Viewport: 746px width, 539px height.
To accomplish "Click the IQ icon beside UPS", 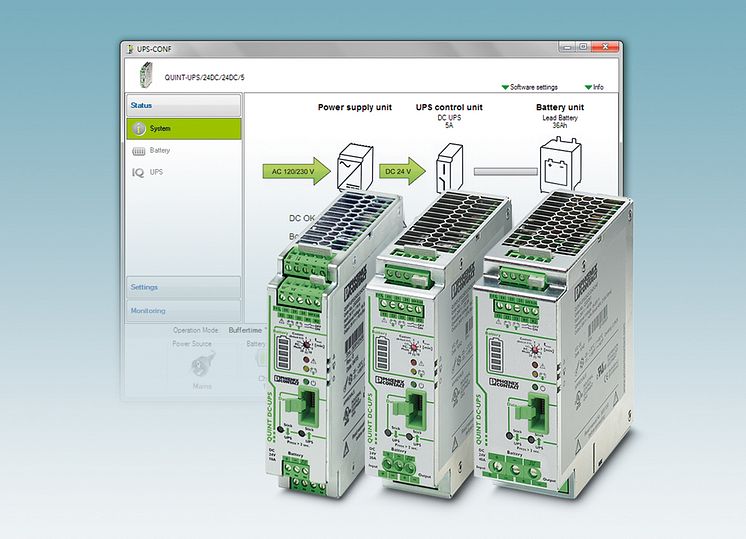I will coord(138,173).
